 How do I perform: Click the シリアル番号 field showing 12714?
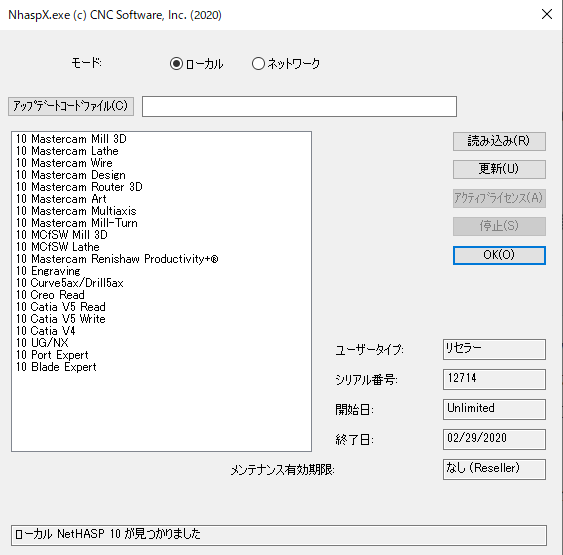(494, 379)
